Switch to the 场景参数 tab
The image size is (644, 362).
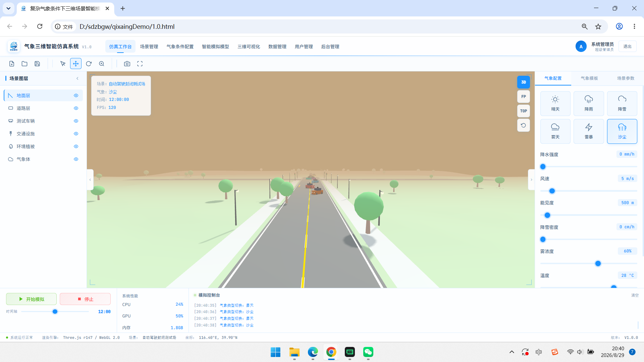(x=626, y=78)
